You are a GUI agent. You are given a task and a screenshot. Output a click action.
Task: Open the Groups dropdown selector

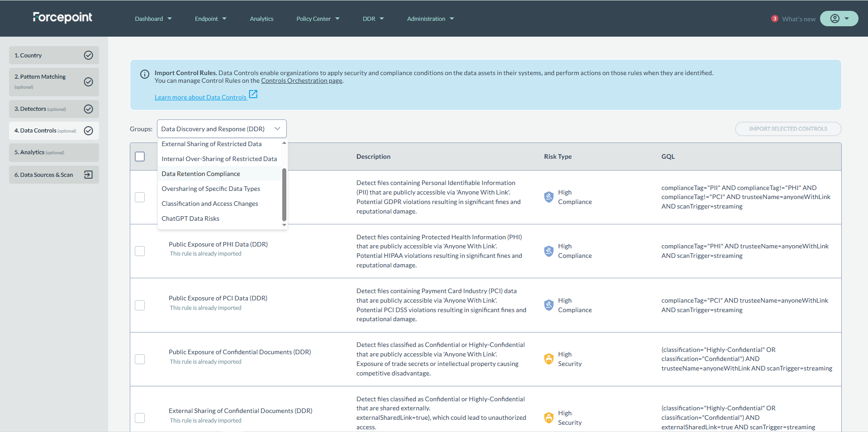(222, 129)
